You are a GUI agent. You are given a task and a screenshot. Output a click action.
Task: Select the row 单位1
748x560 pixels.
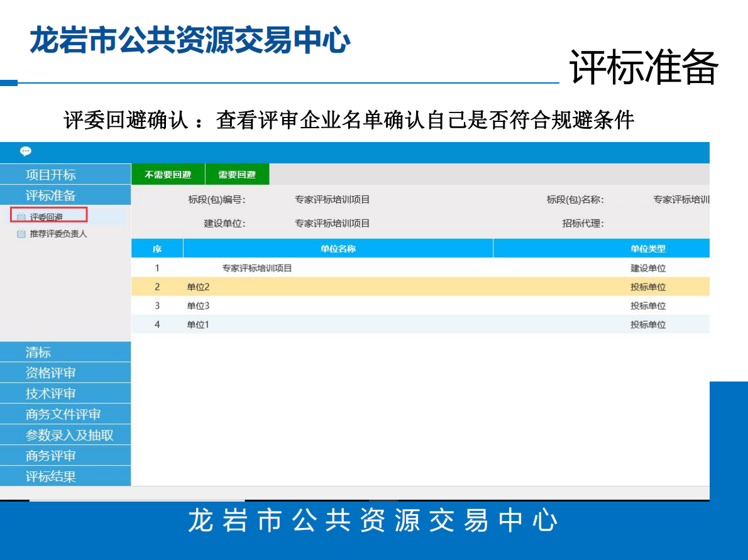(x=421, y=324)
